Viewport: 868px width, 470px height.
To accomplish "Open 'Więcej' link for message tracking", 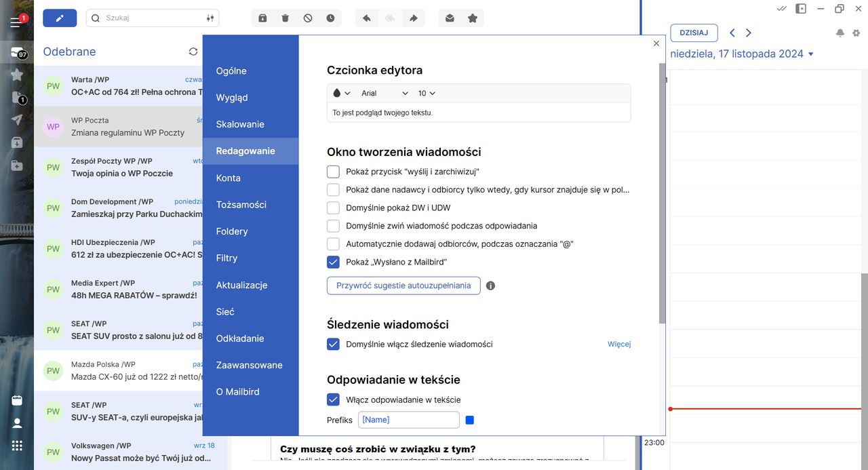I will coord(619,344).
